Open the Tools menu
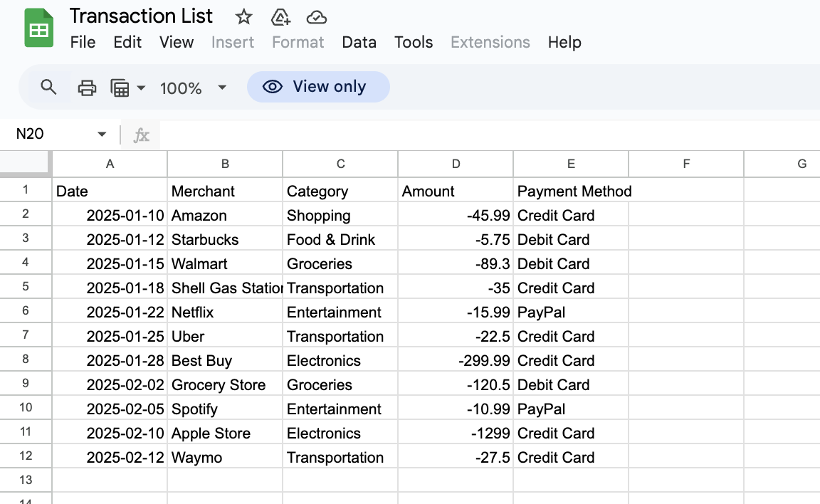 (413, 42)
